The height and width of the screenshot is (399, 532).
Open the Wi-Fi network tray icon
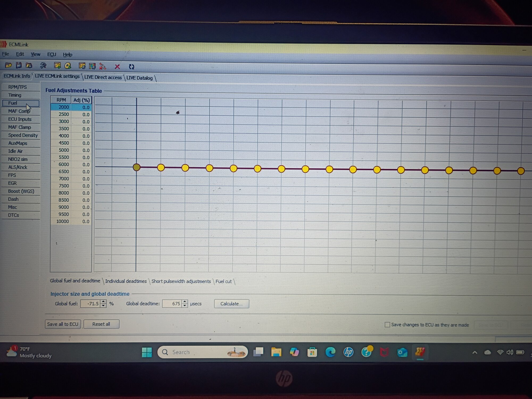click(x=500, y=352)
